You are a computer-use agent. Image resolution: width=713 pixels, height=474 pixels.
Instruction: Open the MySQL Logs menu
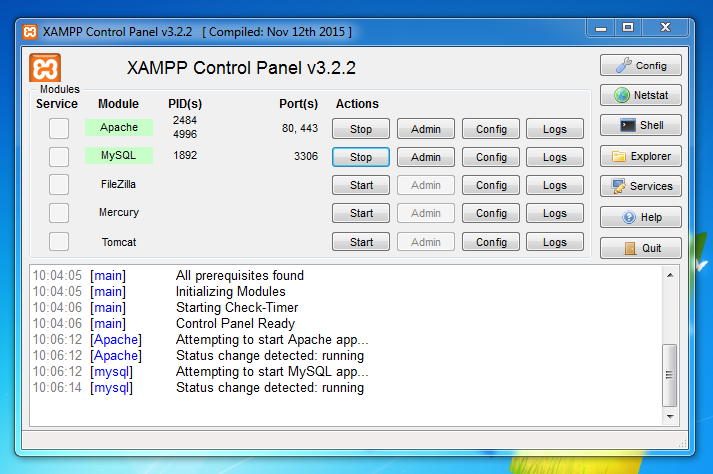555,157
